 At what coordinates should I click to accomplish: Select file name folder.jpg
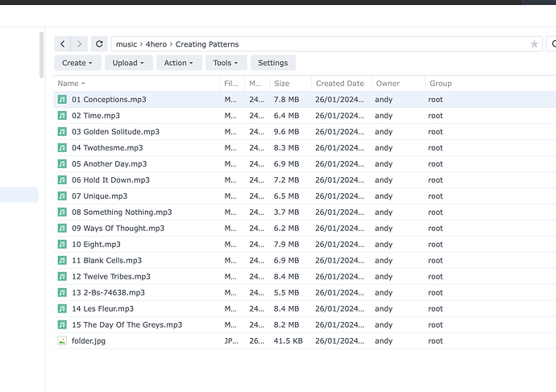click(x=89, y=341)
